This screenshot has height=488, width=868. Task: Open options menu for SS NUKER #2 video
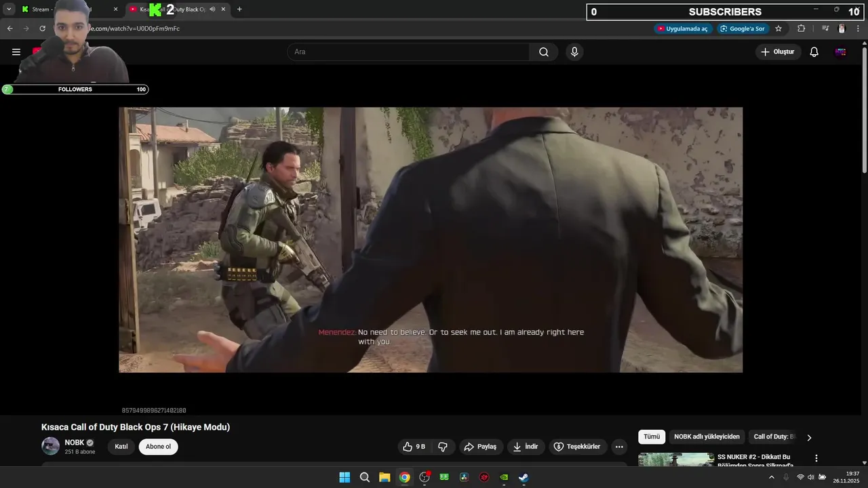coord(816,459)
